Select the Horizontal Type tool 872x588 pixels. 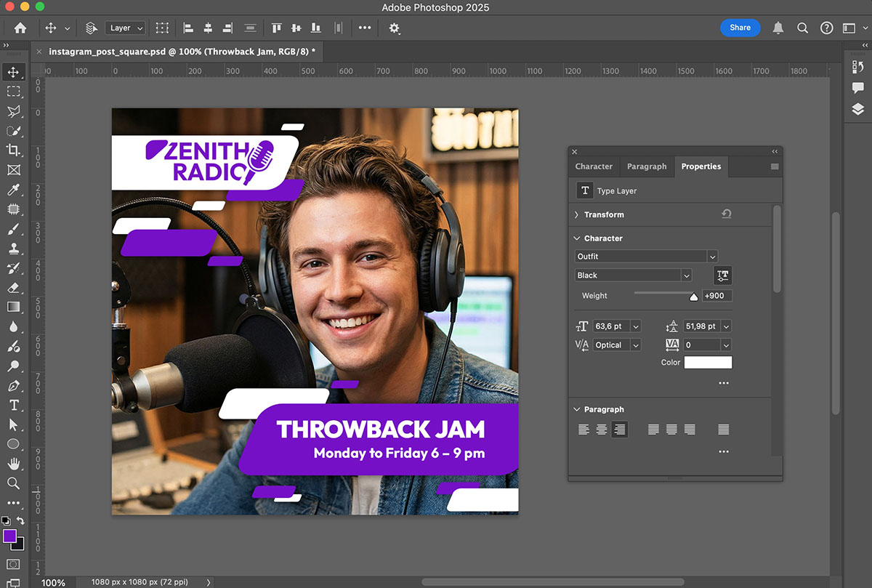(13, 406)
